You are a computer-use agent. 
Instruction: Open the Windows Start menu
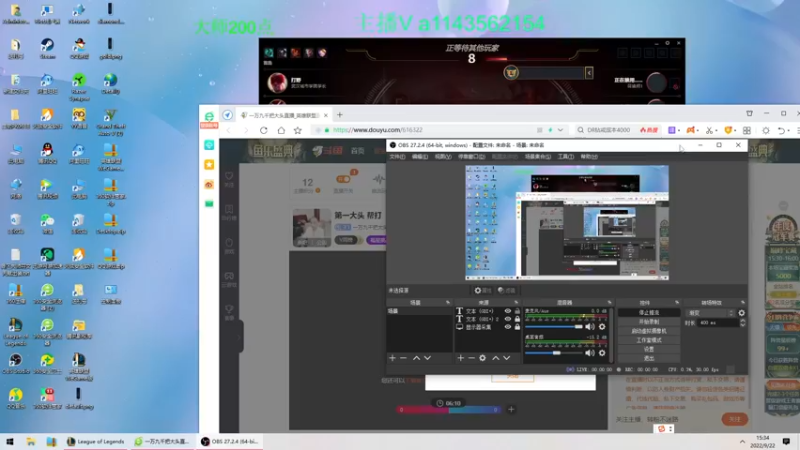coord(10,442)
